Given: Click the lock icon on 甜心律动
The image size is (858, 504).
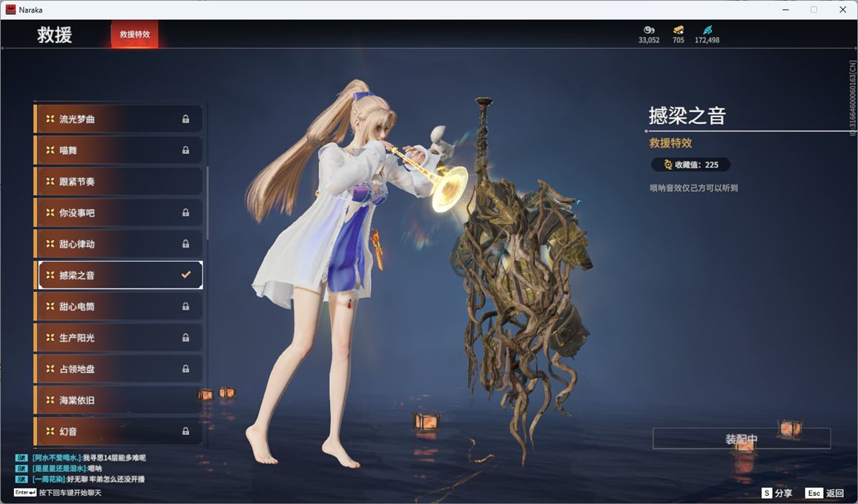Looking at the screenshot, I should coord(185,243).
